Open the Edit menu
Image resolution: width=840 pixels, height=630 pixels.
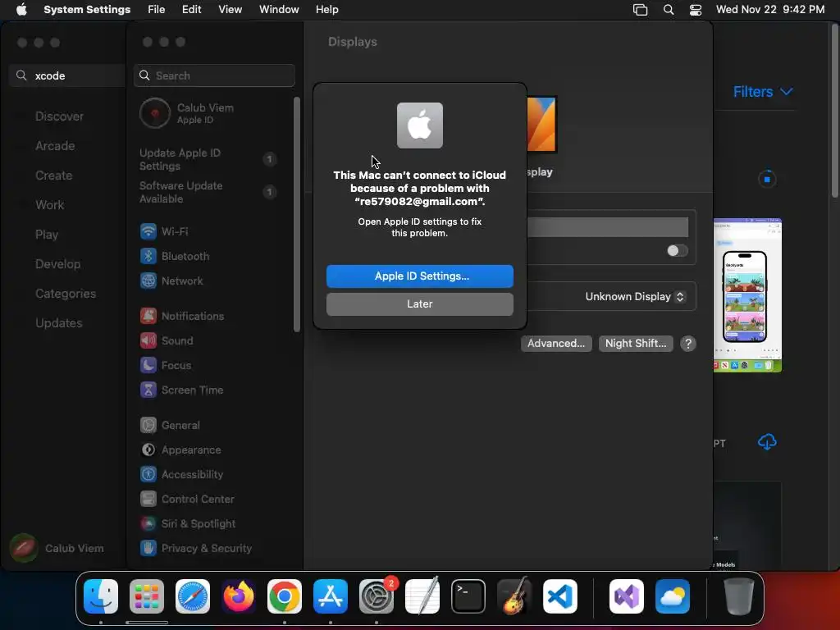pos(191,10)
